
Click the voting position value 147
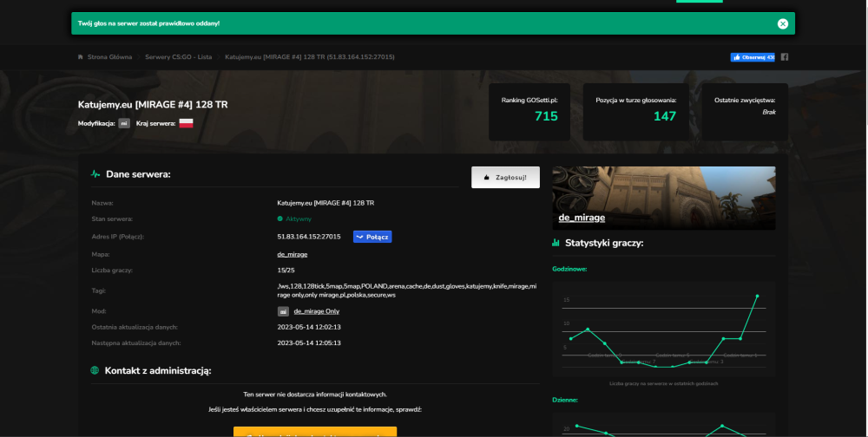[664, 116]
